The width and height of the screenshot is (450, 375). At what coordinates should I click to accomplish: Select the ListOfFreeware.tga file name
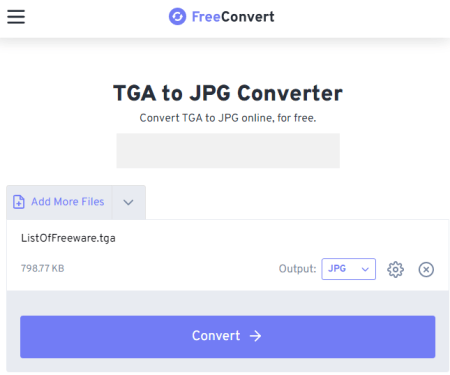(68, 238)
